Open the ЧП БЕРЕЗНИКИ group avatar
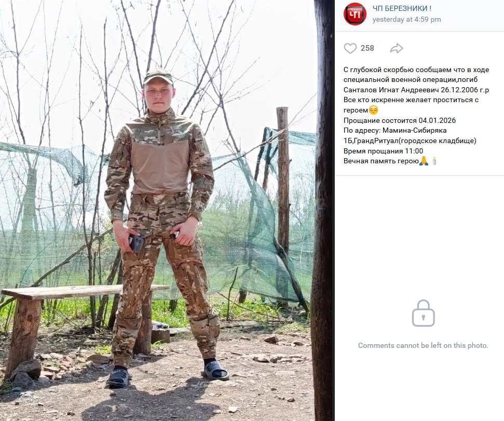Image resolution: width=504 pixels, height=421 pixels. (355, 14)
